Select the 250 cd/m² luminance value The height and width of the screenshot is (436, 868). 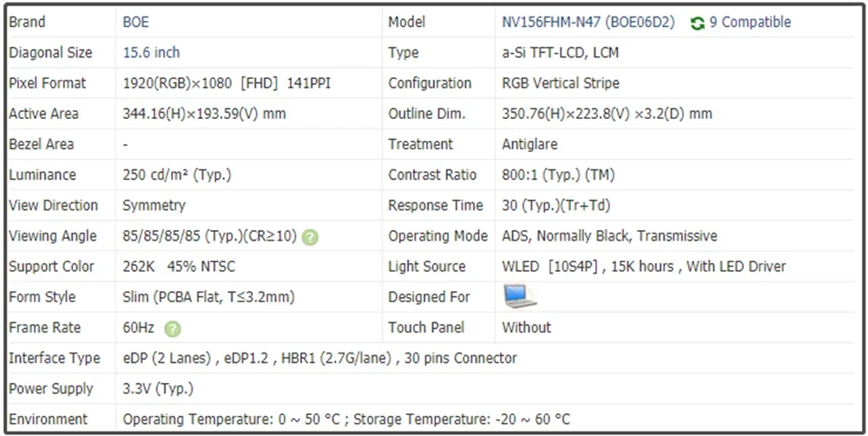tap(177, 175)
